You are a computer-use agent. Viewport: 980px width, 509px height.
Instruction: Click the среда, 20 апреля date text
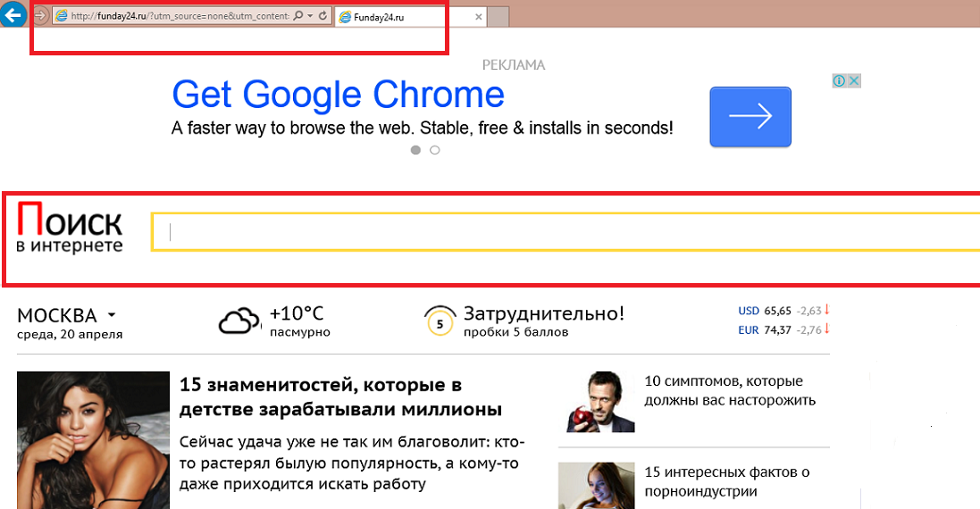[70, 334]
